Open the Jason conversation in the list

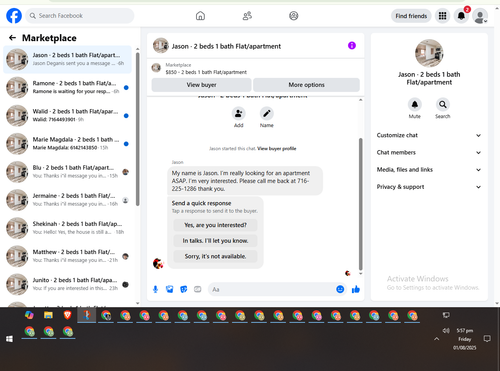[67, 59]
